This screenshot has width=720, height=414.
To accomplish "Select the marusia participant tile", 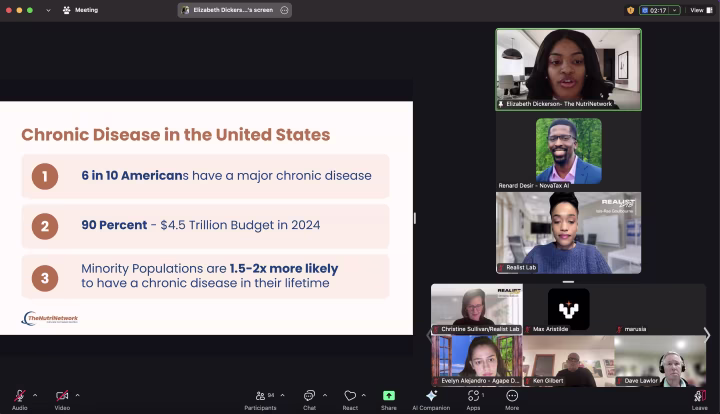I will pyautogui.click(x=660, y=308).
